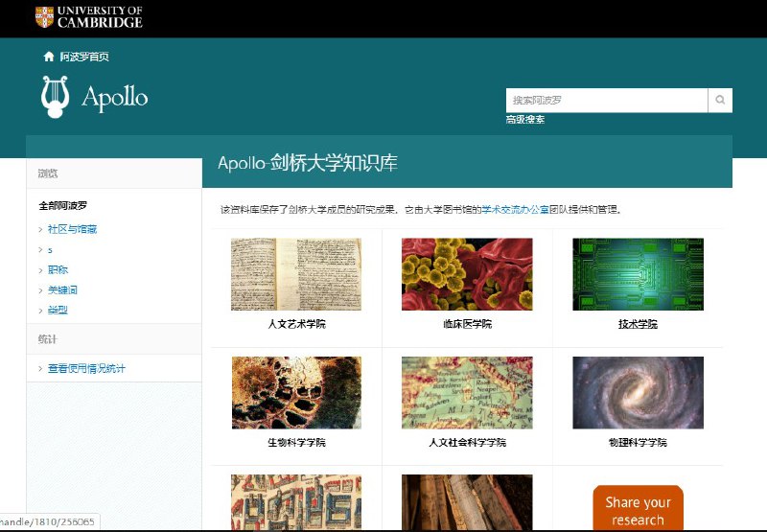
Task: Open the 高级搜索 advanced search link
Action: pos(525,119)
